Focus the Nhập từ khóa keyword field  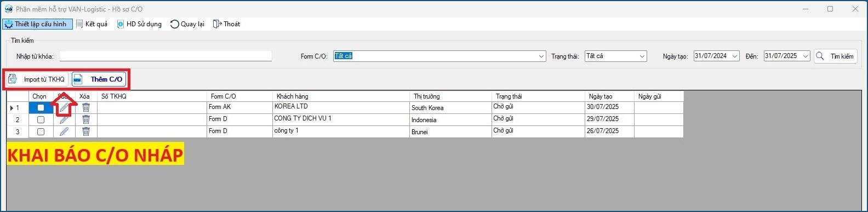pos(165,56)
